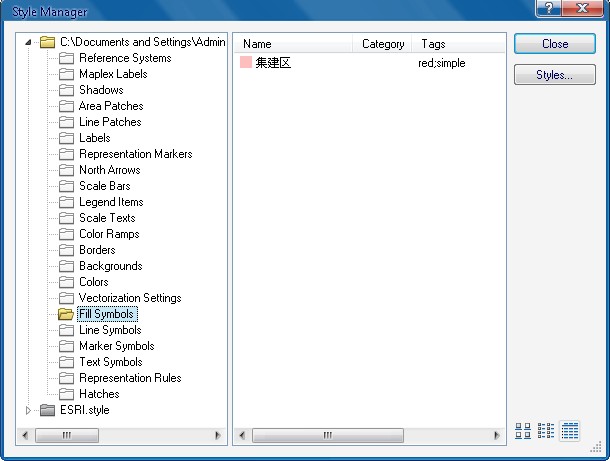This screenshot has width=610, height=461.
Task: Click the pink swatch of 集建区 symbol
Action: 246,62
